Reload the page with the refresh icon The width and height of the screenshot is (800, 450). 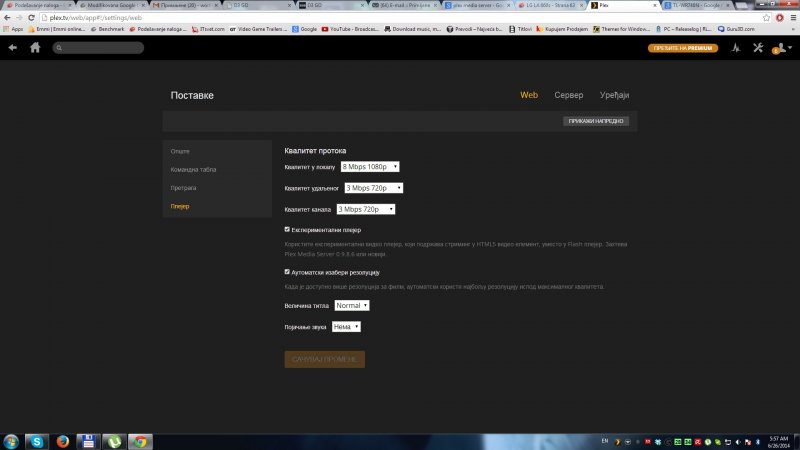31,17
